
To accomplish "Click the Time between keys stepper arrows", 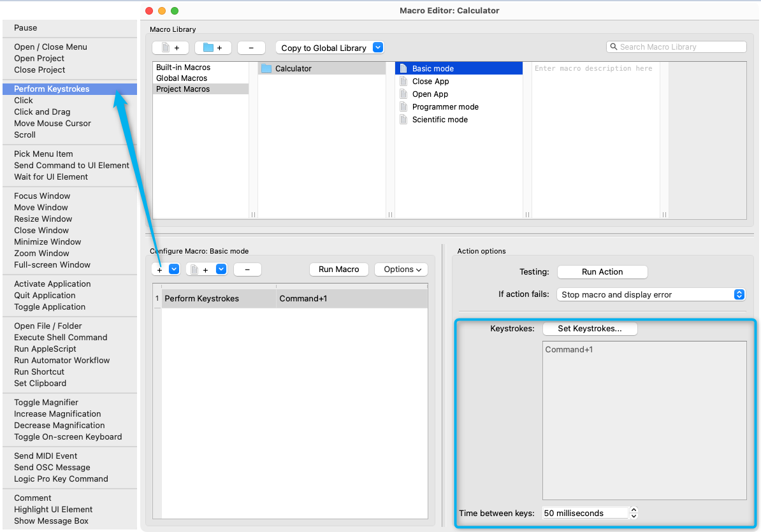I will [x=634, y=513].
